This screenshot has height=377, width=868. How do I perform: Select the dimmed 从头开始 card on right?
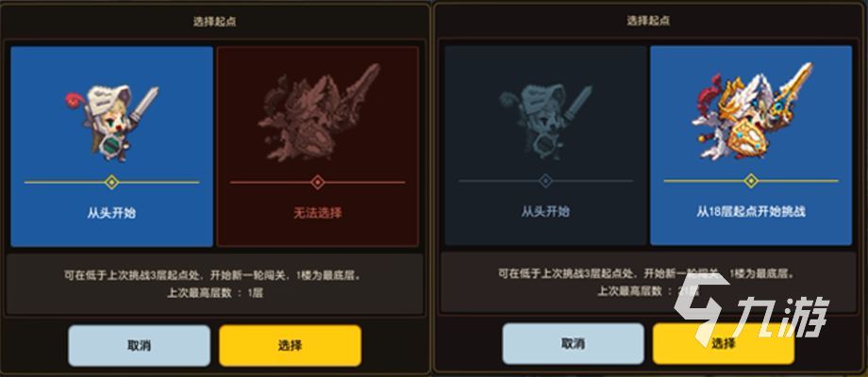[x=546, y=145]
